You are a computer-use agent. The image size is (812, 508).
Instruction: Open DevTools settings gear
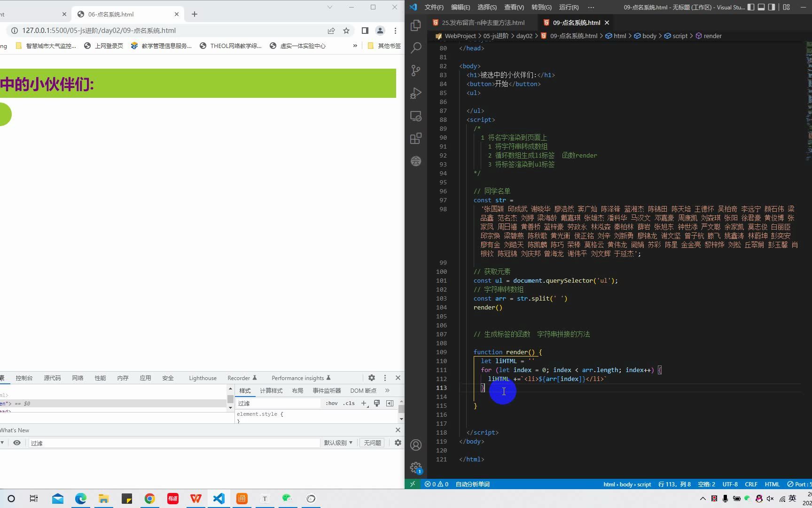[x=372, y=378]
